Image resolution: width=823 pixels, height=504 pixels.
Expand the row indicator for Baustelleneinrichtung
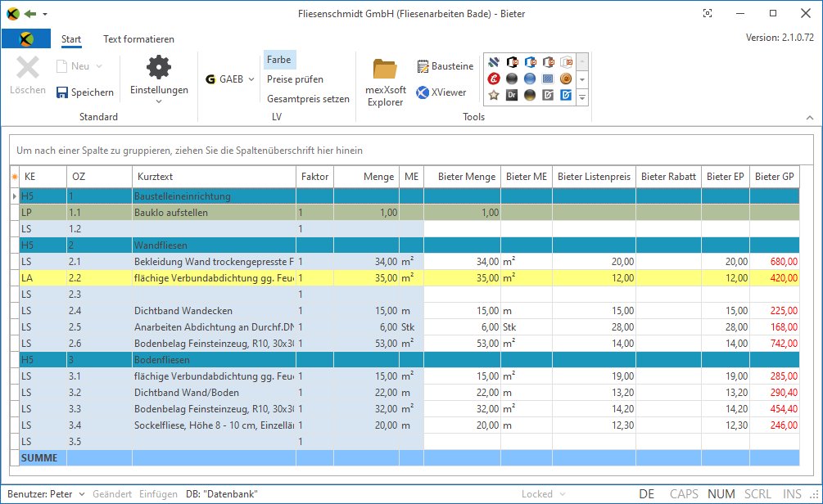click(15, 196)
